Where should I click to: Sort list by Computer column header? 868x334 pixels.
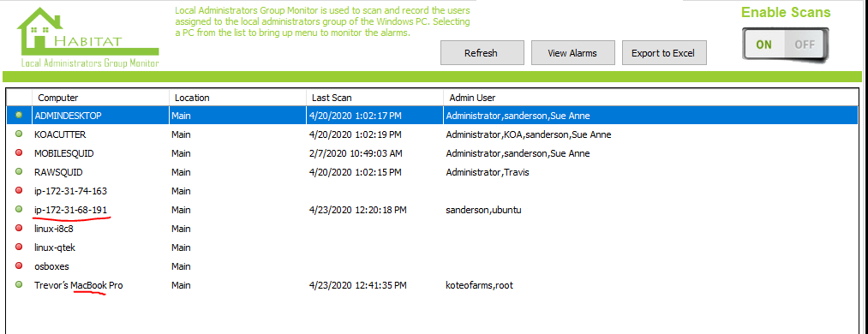pyautogui.click(x=100, y=98)
